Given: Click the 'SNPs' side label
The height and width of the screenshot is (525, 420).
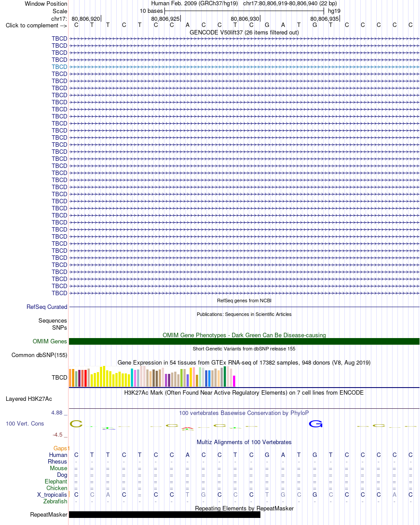Looking at the screenshot, I should (x=60, y=327).
